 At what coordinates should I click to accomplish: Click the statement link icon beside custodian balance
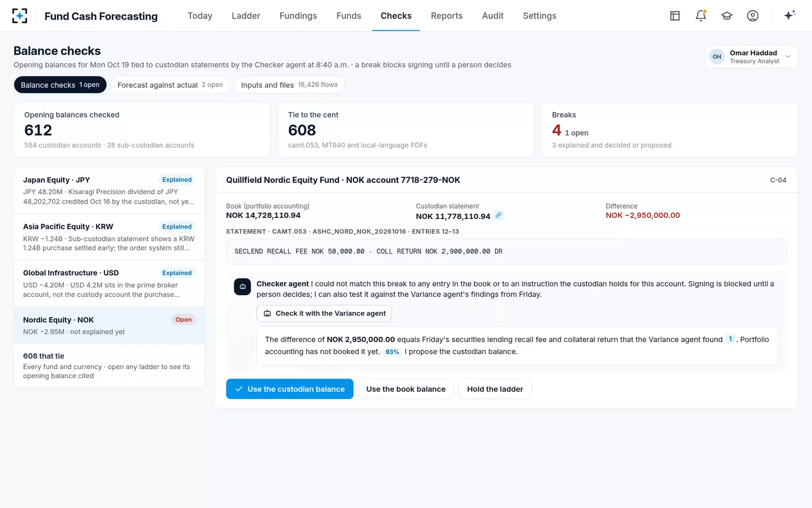pyautogui.click(x=498, y=215)
